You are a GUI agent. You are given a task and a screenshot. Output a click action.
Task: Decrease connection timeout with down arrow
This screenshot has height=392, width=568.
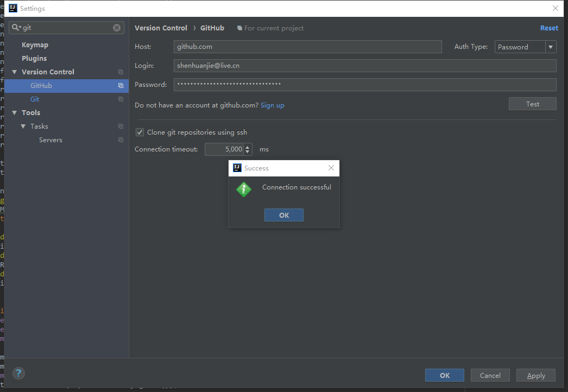248,152
